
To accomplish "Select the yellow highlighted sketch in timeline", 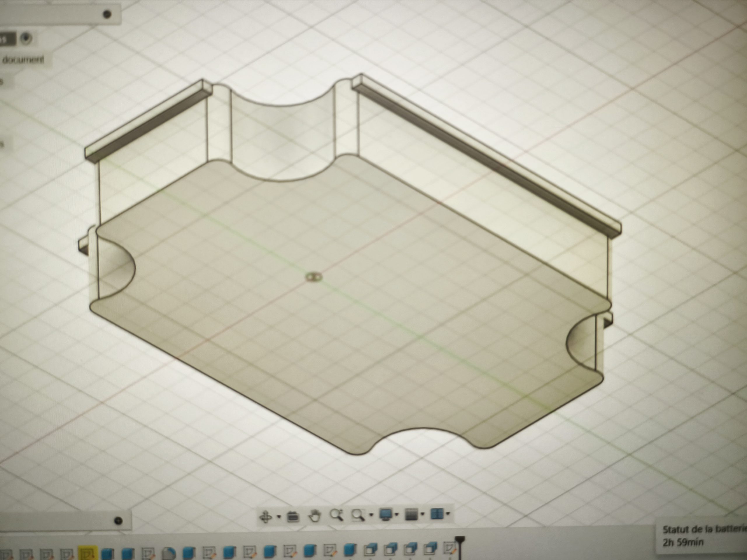I will [x=88, y=554].
